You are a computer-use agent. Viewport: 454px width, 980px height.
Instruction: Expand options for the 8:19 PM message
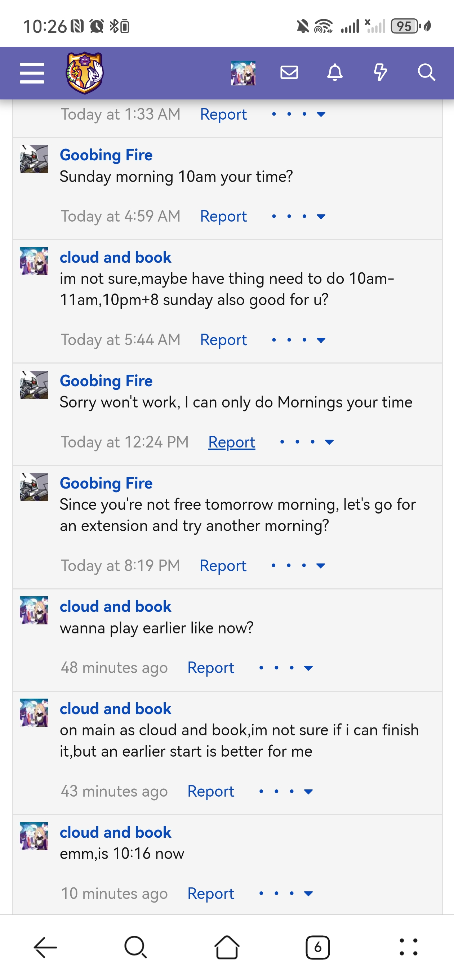click(298, 565)
